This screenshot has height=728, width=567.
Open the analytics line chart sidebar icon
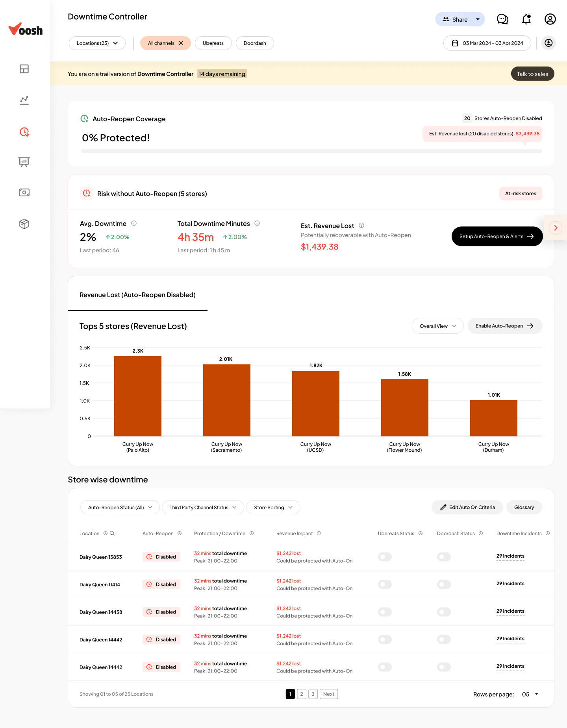pos(24,100)
